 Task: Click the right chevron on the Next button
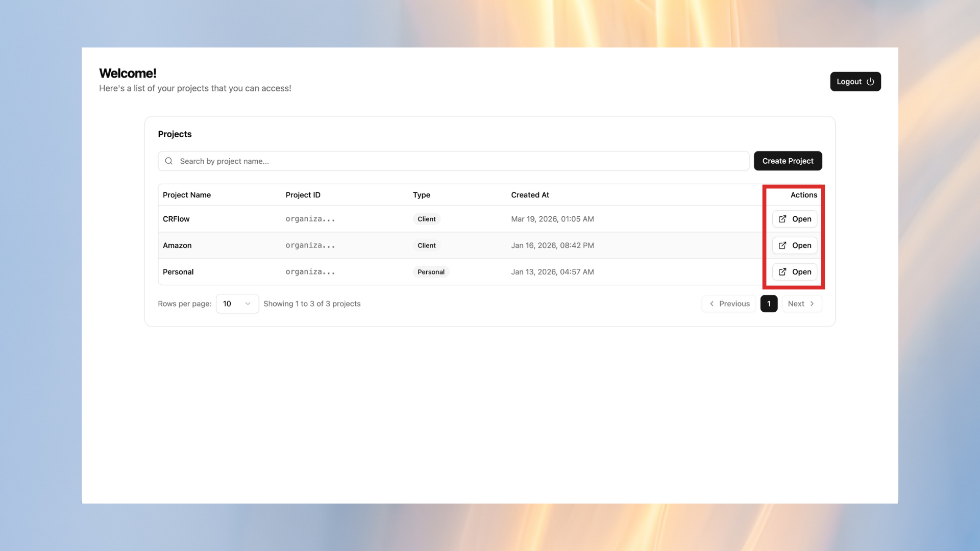tap(812, 304)
